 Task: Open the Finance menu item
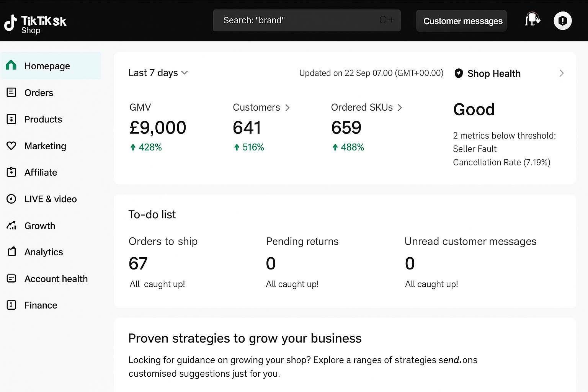pyautogui.click(x=41, y=305)
